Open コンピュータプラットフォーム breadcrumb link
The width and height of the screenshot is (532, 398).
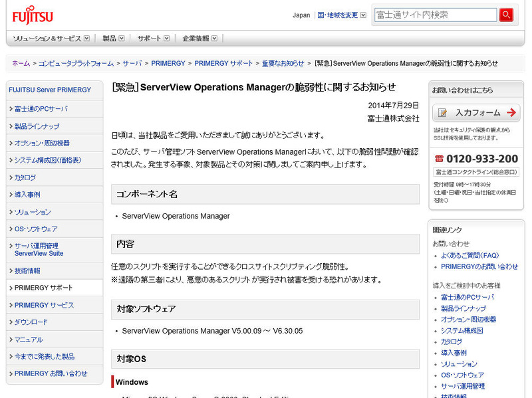(x=76, y=63)
